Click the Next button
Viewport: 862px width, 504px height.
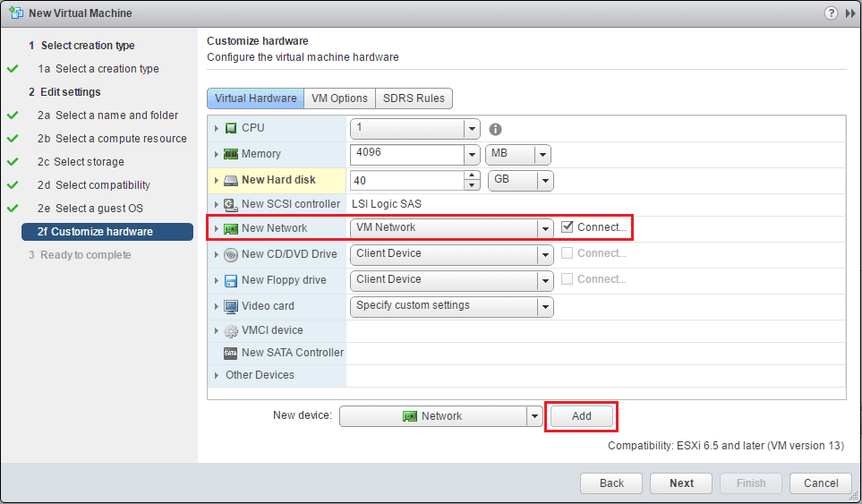click(681, 483)
